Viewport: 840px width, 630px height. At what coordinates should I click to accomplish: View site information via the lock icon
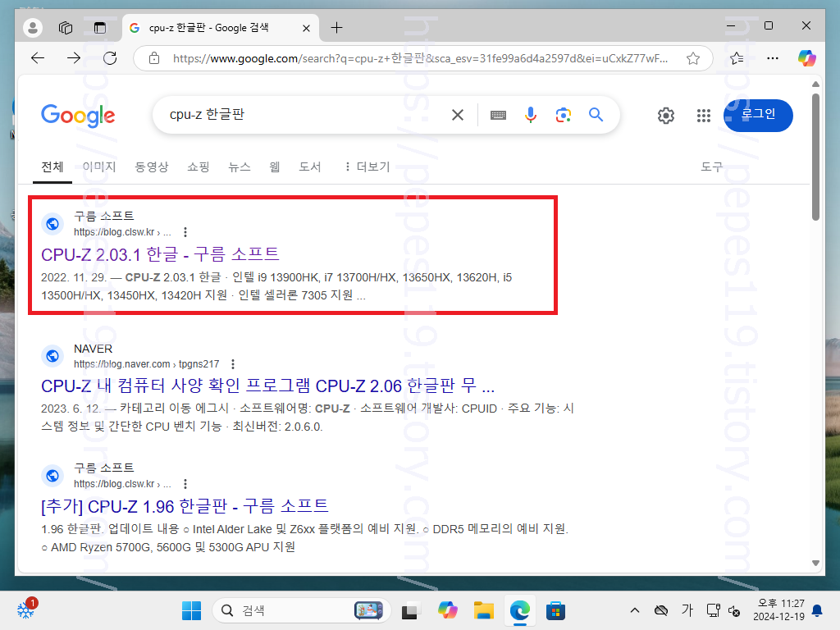[x=154, y=58]
